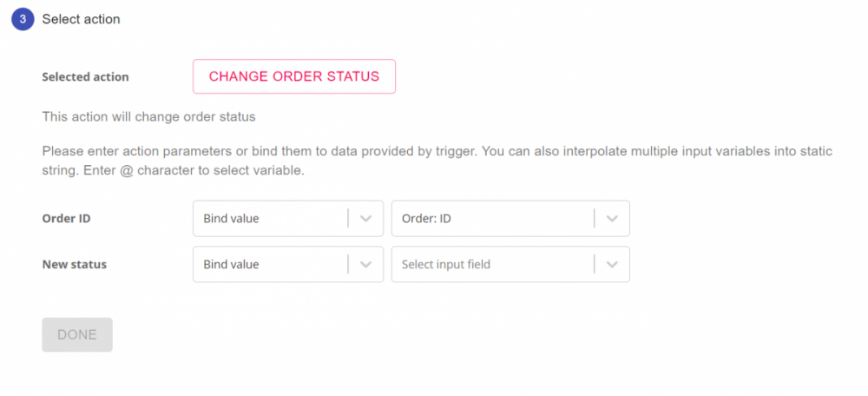The image size is (868, 396).
Task: Click the New status Bind value chevron
Action: tap(365, 265)
